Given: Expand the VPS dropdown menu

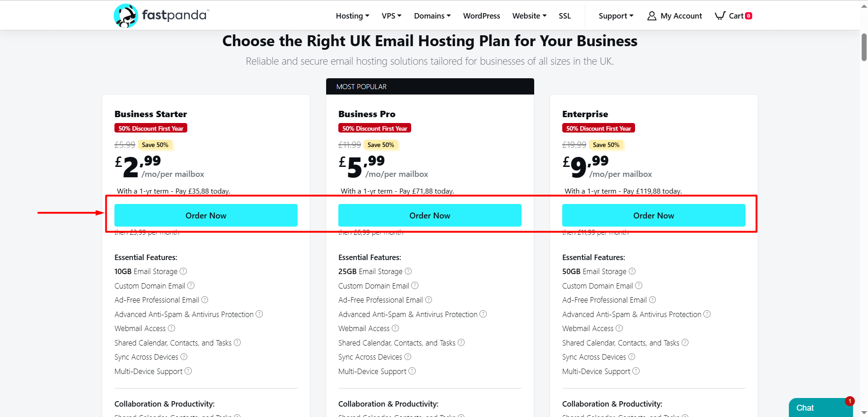Looking at the screenshot, I should tap(391, 16).
